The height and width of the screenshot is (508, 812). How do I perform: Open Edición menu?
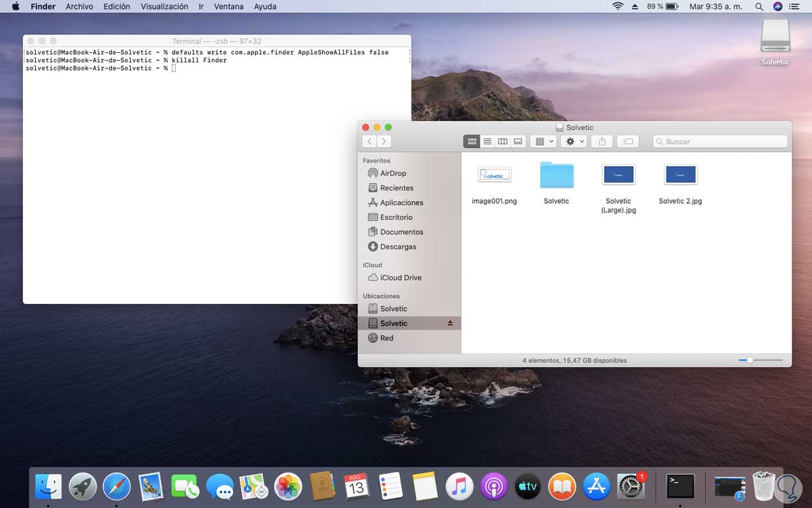(x=117, y=6)
